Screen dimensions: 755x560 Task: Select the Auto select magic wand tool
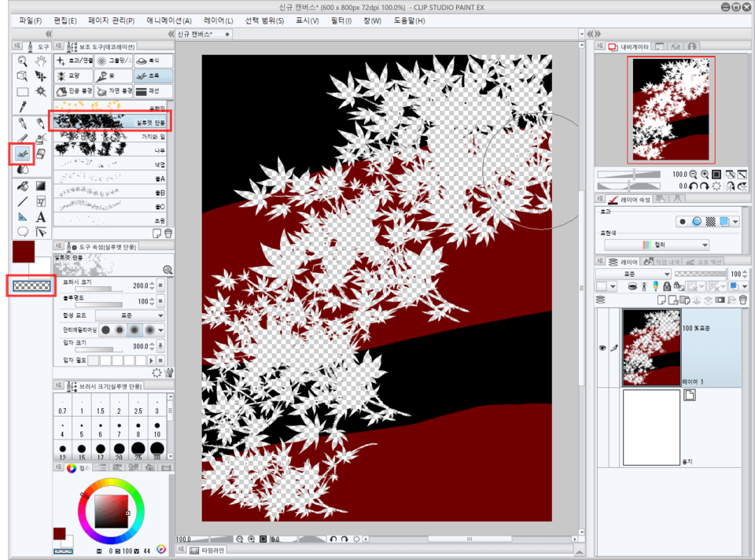41,91
